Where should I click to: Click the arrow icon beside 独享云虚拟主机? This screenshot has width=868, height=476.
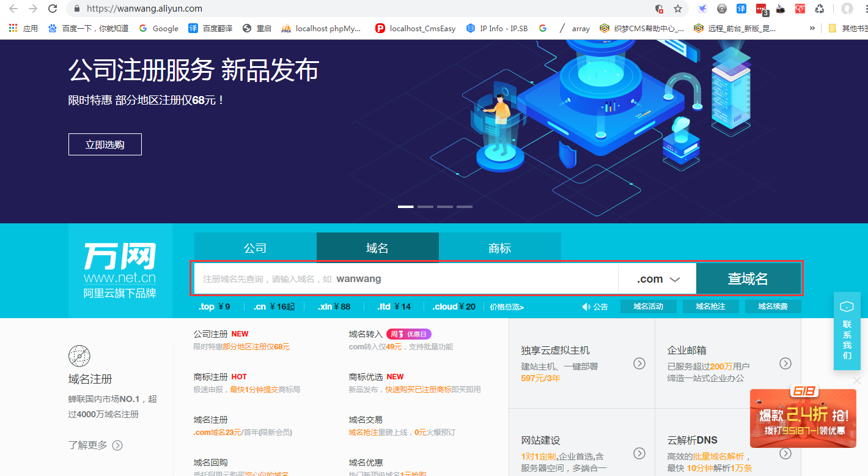click(x=639, y=363)
